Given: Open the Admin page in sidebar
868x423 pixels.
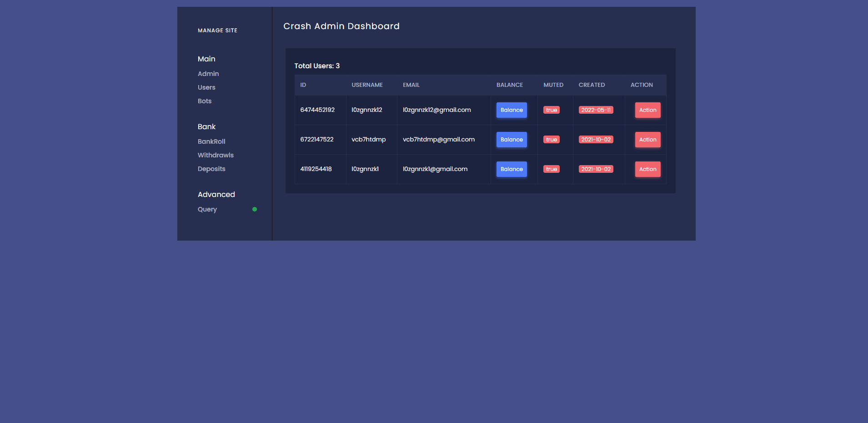Looking at the screenshot, I should point(208,74).
